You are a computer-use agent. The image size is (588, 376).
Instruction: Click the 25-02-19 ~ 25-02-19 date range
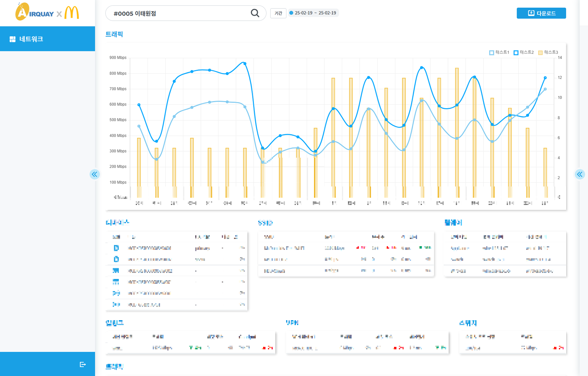pyautogui.click(x=315, y=13)
